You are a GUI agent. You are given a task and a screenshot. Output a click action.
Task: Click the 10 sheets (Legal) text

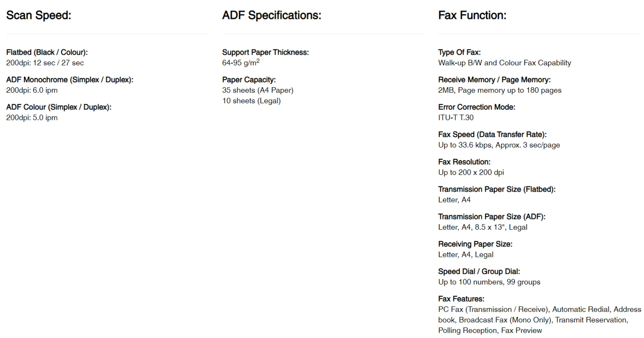point(251,101)
